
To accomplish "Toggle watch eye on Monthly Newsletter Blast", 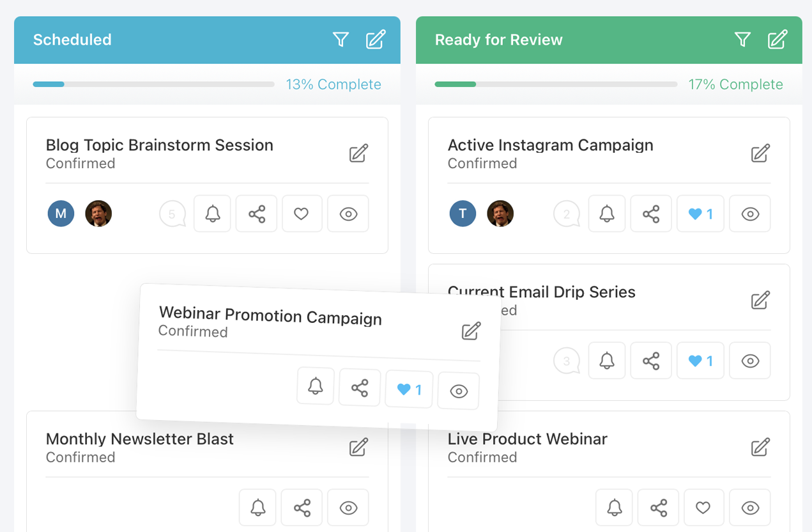I will 348,508.
